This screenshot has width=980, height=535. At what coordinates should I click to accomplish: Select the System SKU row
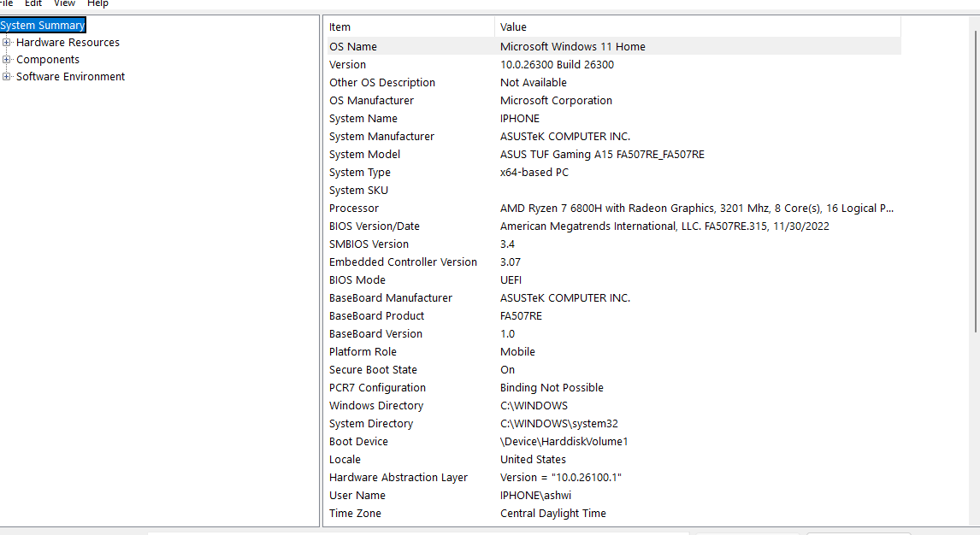point(614,191)
